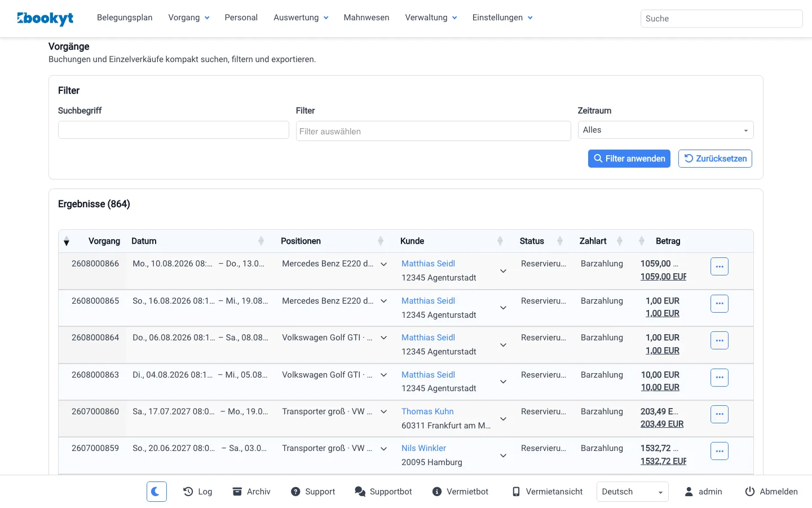This screenshot has width=812, height=508.
Task: Click Filter anwenden button
Action: (x=629, y=159)
